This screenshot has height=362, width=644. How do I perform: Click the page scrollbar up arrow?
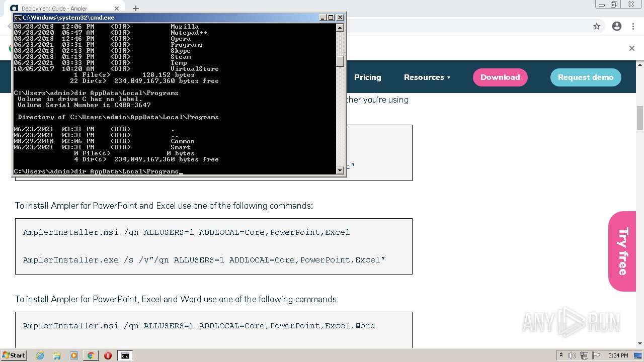click(640, 64)
